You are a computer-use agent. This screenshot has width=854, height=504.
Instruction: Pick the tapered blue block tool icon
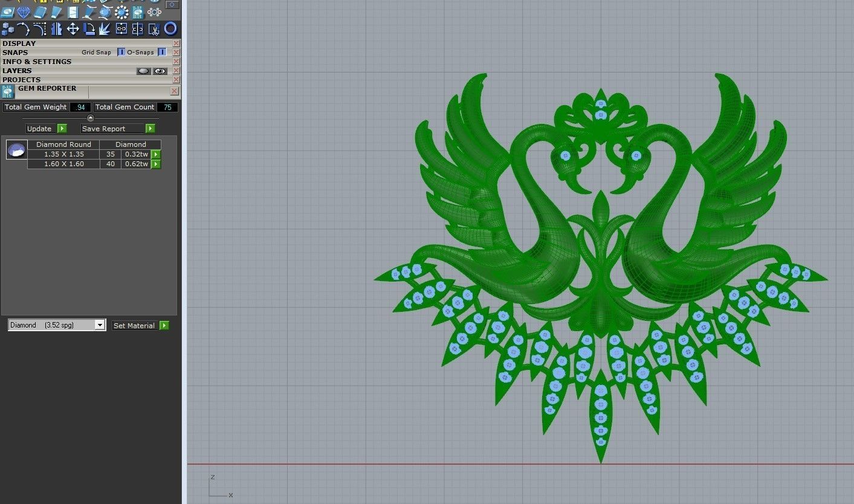click(56, 12)
